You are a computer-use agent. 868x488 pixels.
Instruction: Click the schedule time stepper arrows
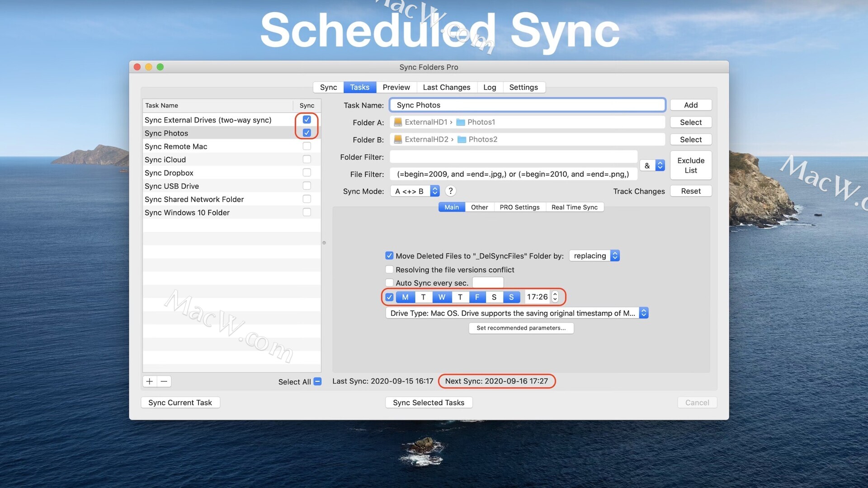(555, 297)
